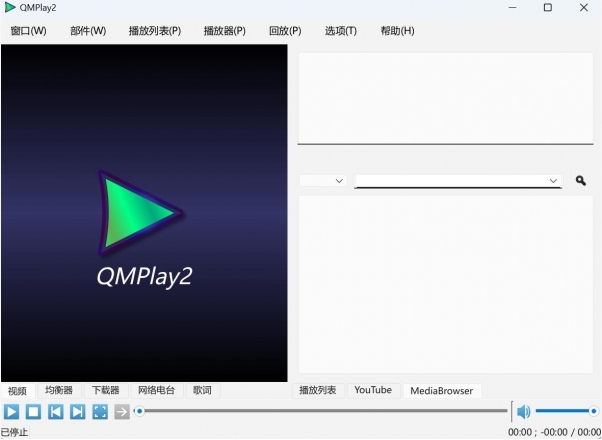Open the 歌词 tab
The image size is (602, 440).
(202, 390)
